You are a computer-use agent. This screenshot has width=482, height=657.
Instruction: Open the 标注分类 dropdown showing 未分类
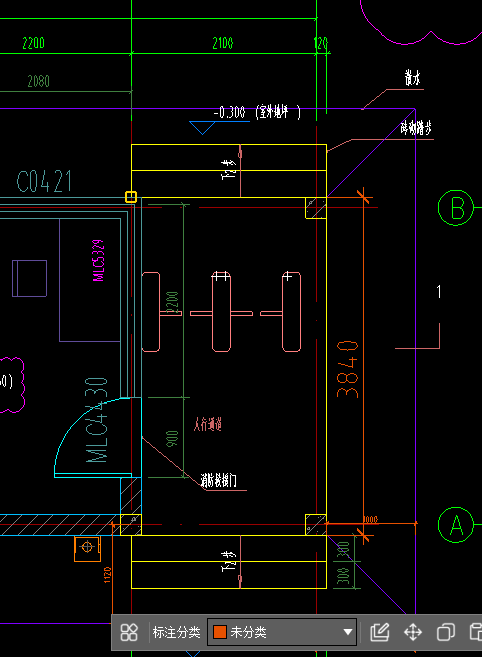click(x=282, y=632)
